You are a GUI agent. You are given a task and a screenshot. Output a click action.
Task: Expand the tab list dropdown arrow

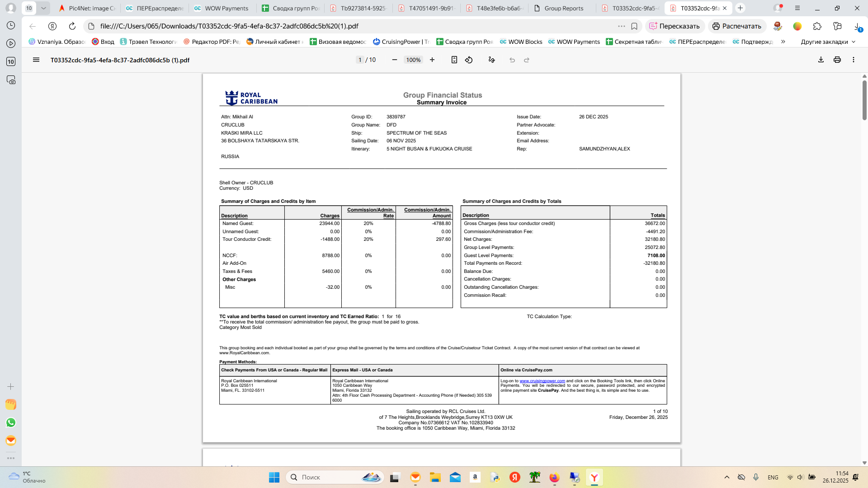click(x=43, y=8)
